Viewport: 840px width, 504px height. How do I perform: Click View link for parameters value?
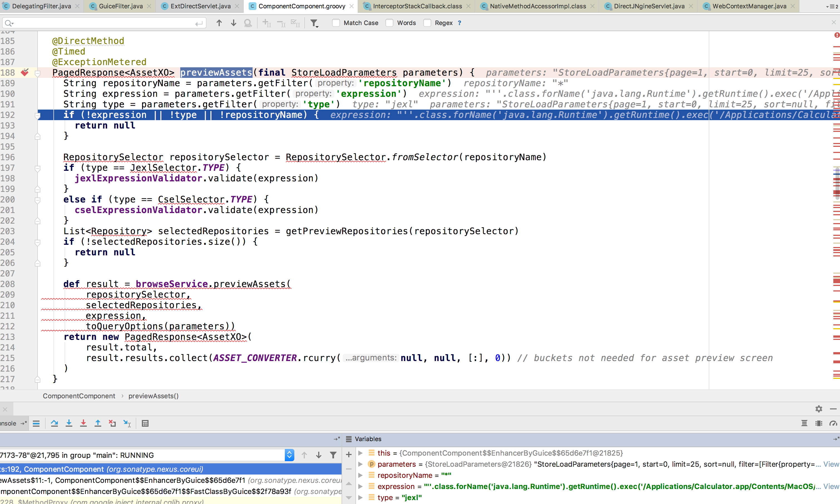[x=831, y=464]
